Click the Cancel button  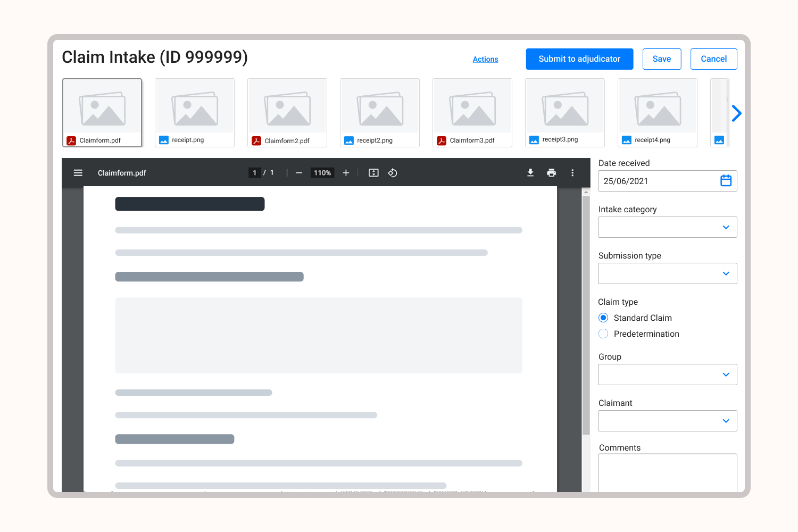[x=714, y=59]
